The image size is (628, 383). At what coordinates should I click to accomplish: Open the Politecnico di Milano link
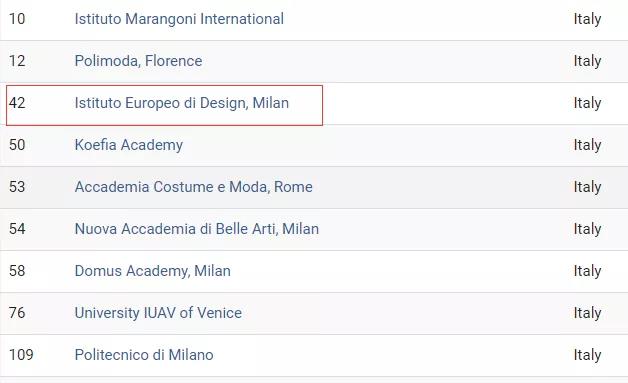[x=144, y=355]
